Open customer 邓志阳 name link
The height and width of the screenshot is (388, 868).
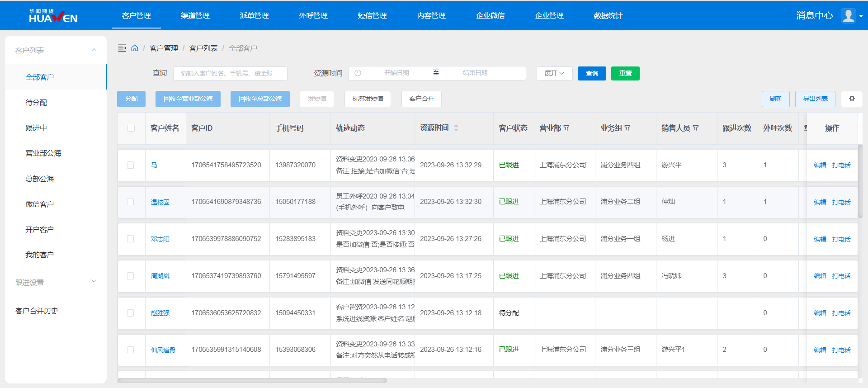click(160, 239)
